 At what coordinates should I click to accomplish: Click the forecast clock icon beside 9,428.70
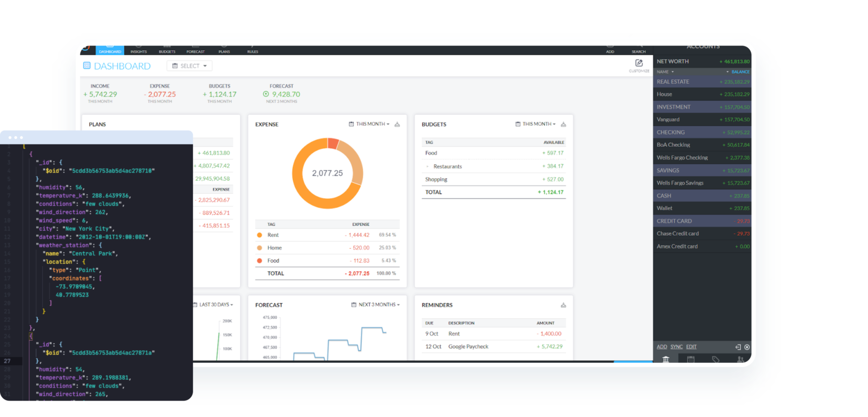point(266,94)
